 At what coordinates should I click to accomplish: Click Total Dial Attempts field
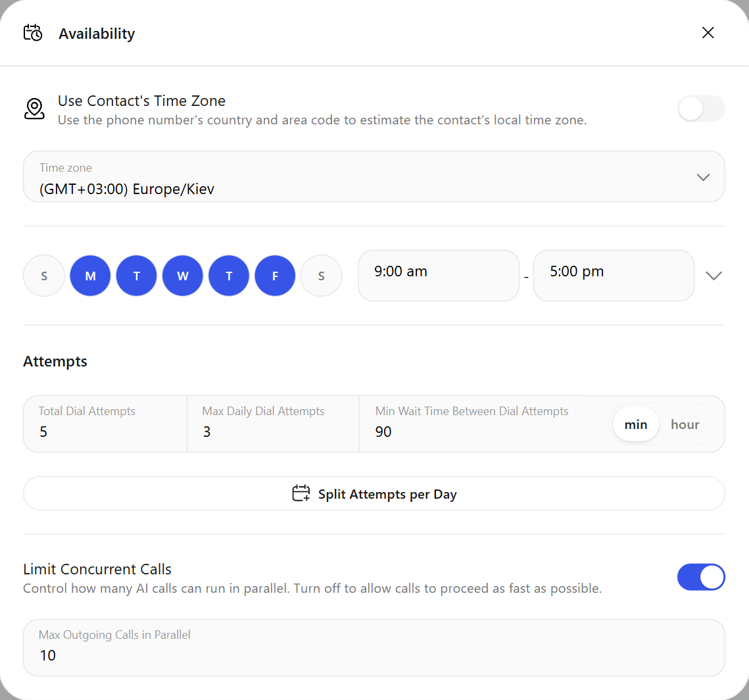(x=105, y=424)
